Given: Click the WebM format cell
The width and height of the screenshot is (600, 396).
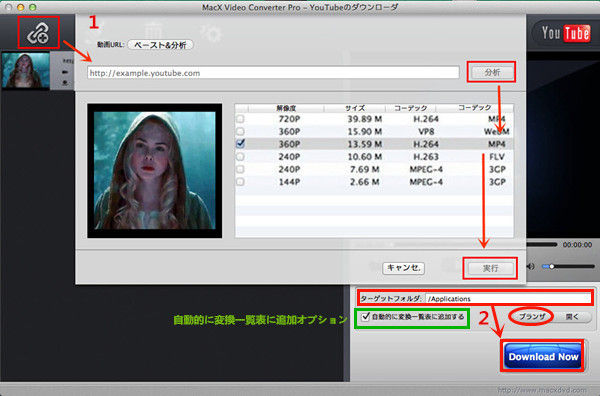Looking at the screenshot, I should (497, 132).
